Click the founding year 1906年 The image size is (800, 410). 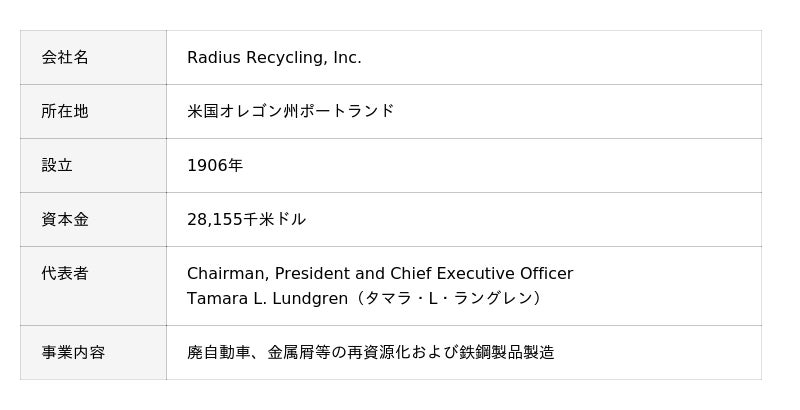[215, 166]
